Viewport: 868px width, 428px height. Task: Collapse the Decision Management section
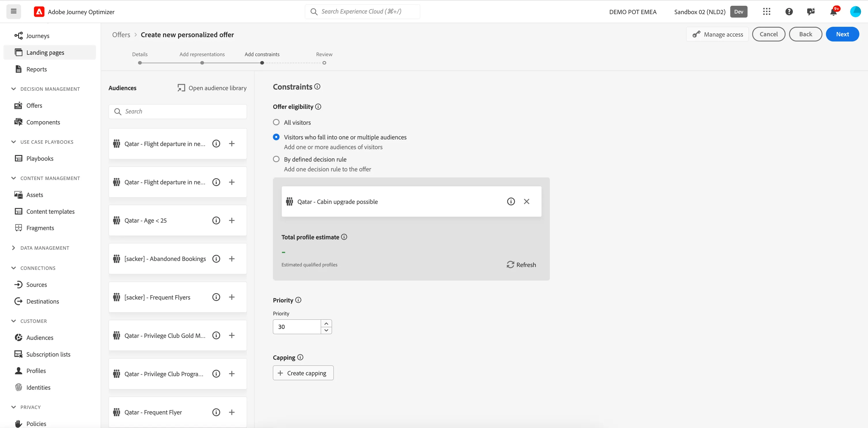click(x=14, y=89)
